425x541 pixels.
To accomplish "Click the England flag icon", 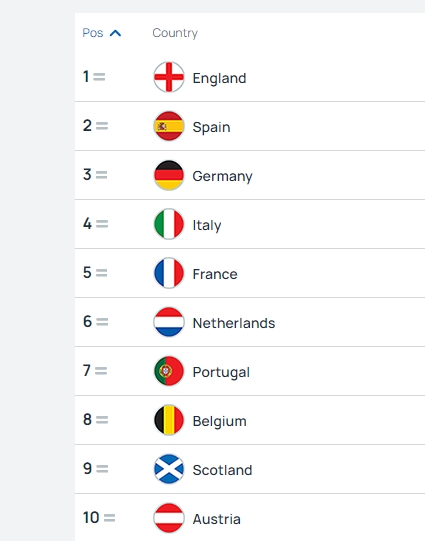I will point(169,77).
